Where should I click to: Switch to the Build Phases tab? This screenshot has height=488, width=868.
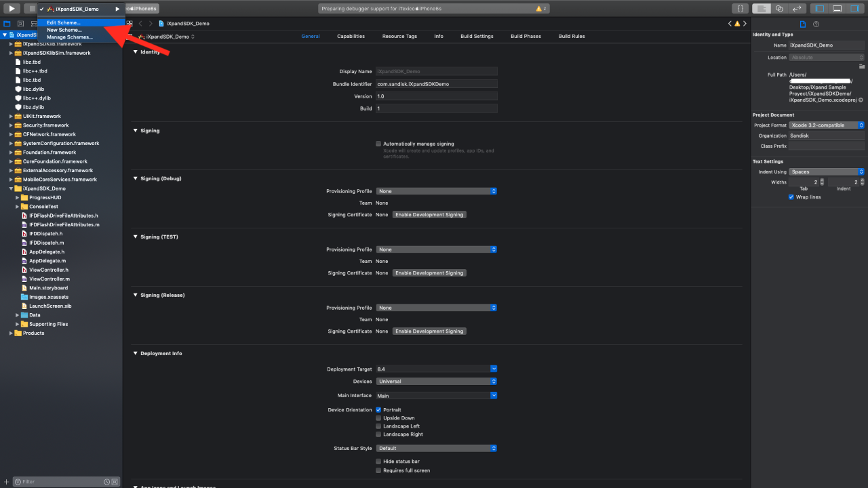tap(526, 37)
